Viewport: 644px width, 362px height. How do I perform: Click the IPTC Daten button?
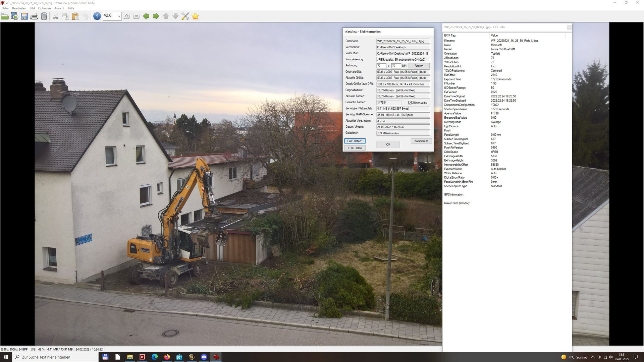(355, 148)
